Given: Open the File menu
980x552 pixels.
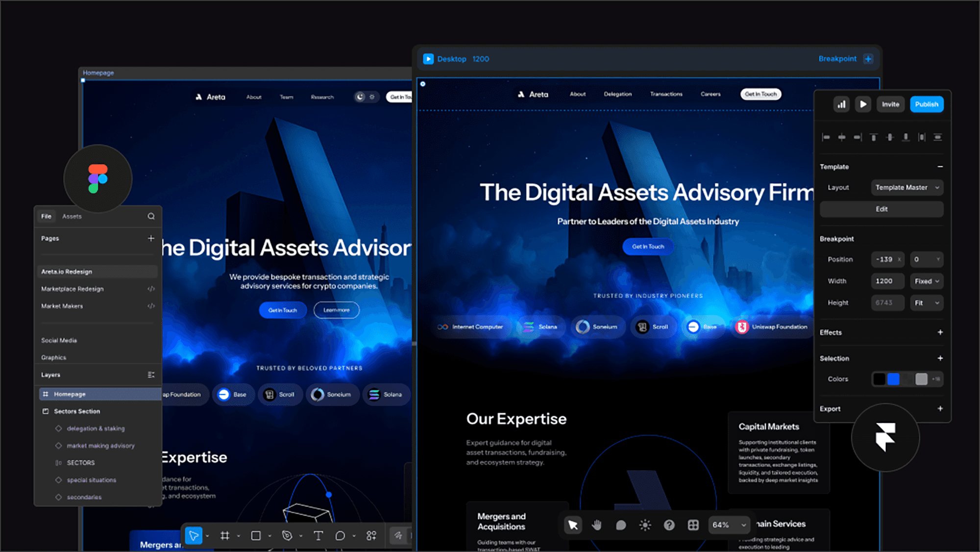Looking at the screenshot, I should pyautogui.click(x=47, y=216).
